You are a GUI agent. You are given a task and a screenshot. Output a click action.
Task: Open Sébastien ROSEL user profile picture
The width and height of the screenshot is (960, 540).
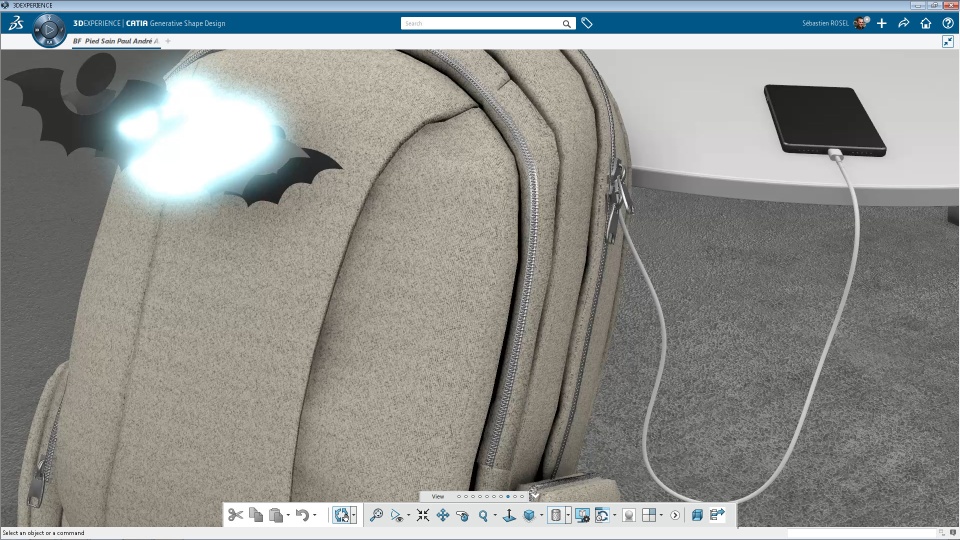(860, 23)
